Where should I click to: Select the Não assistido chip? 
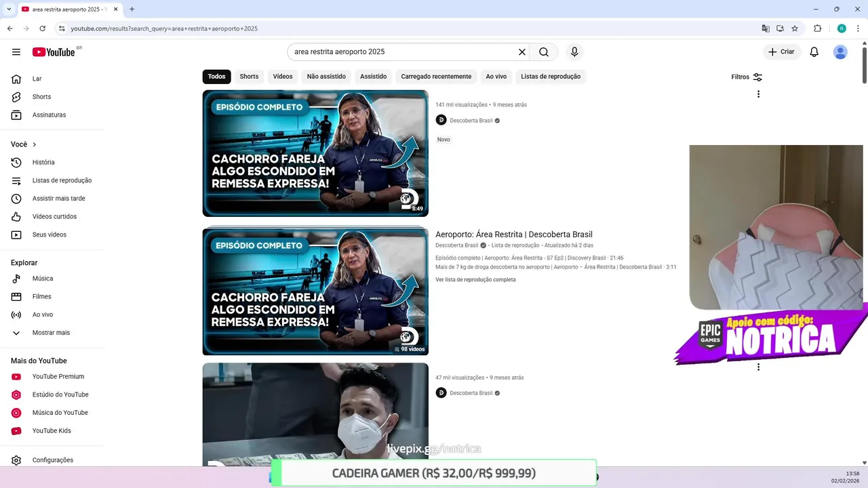pos(326,77)
